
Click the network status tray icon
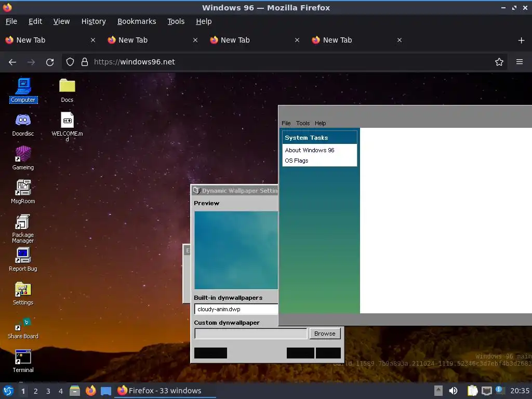486,391
